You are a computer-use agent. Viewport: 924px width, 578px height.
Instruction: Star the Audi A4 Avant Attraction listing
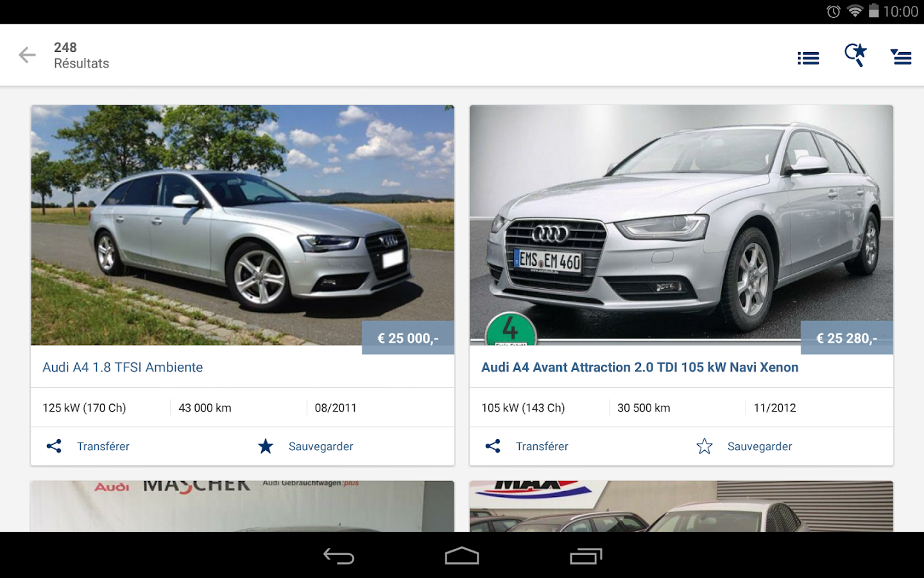coord(705,446)
